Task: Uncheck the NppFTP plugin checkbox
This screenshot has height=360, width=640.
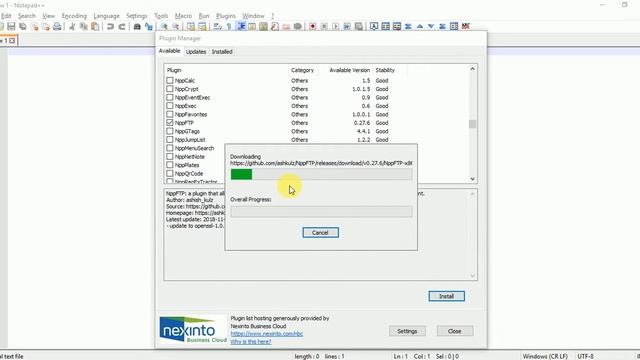Action: tap(170, 122)
